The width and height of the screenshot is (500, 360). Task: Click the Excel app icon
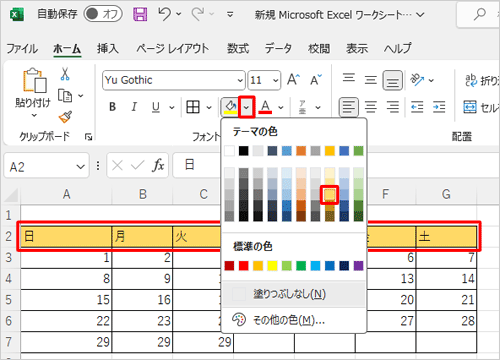click(x=17, y=15)
